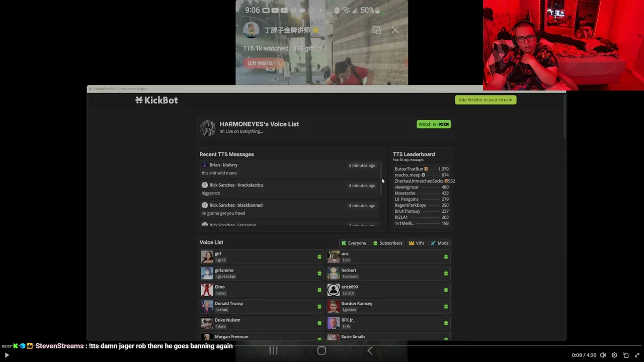Click the subscriber icon on girl voice
644x362 pixels.
click(319, 257)
